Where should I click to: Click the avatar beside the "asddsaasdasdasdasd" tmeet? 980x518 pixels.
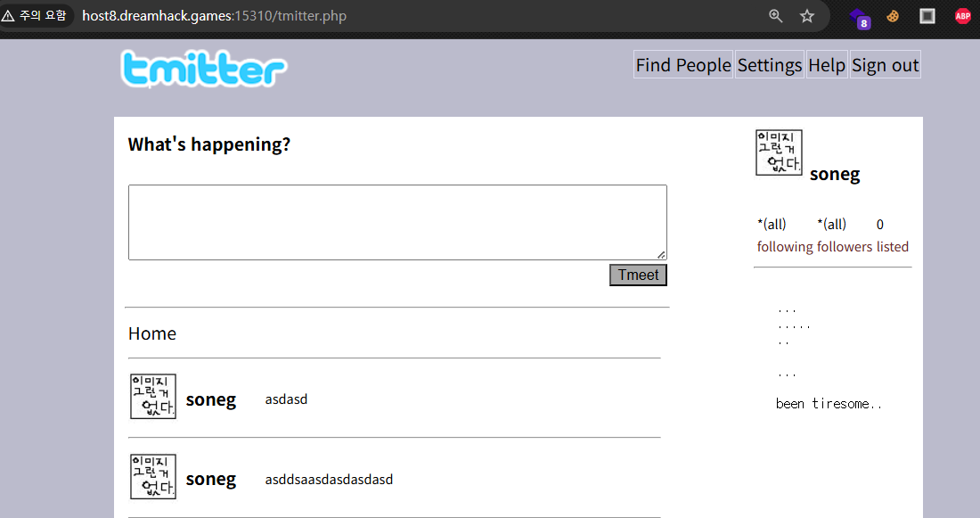click(x=153, y=477)
